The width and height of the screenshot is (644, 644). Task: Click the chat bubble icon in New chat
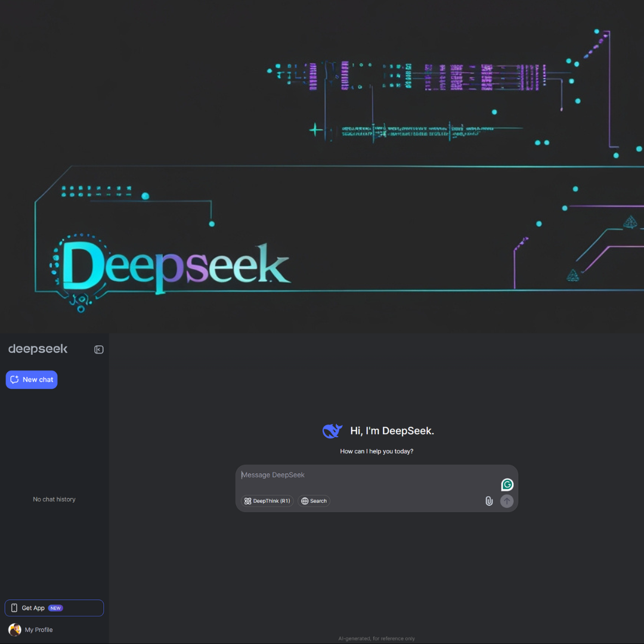click(14, 379)
